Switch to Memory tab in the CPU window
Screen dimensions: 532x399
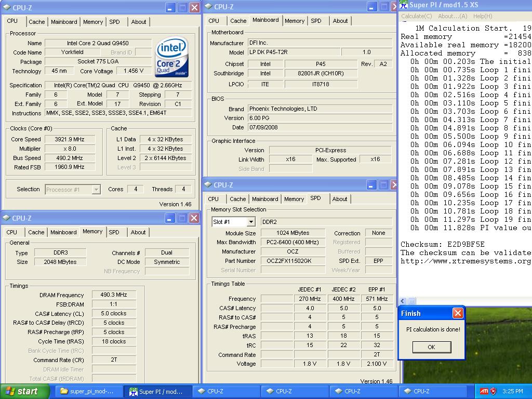pyautogui.click(x=92, y=22)
